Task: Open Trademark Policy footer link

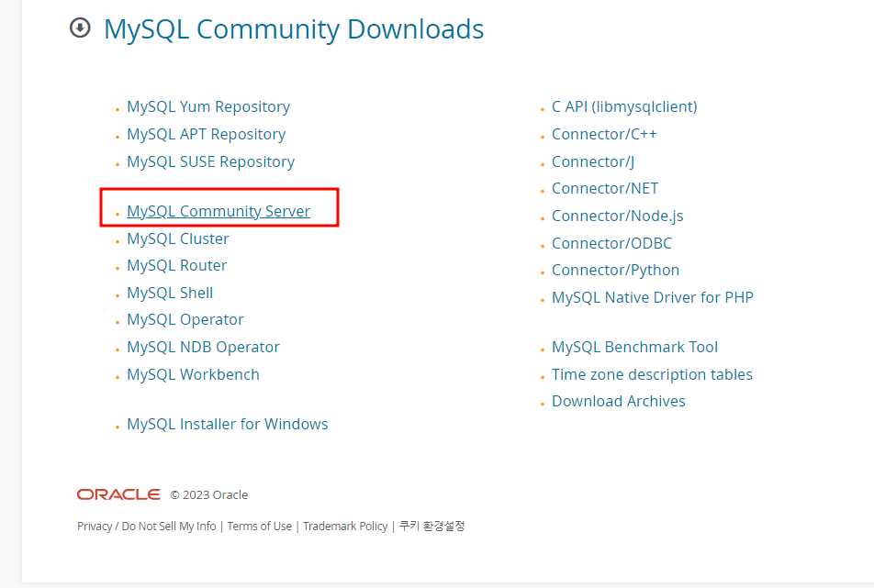Action: click(345, 527)
